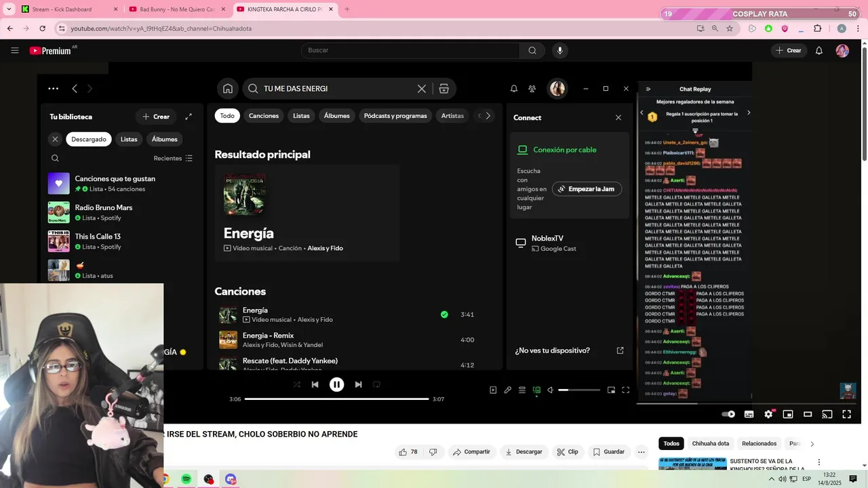Select Canciones filter chip in Spotify
This screenshot has width=868, height=488.
click(x=264, y=115)
